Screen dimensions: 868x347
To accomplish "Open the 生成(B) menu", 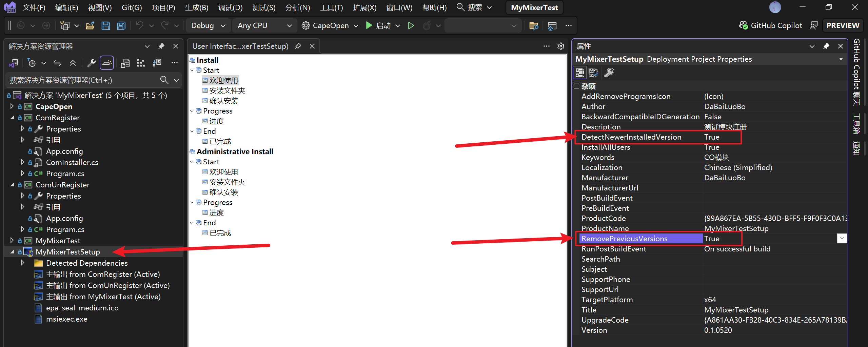I will [197, 7].
